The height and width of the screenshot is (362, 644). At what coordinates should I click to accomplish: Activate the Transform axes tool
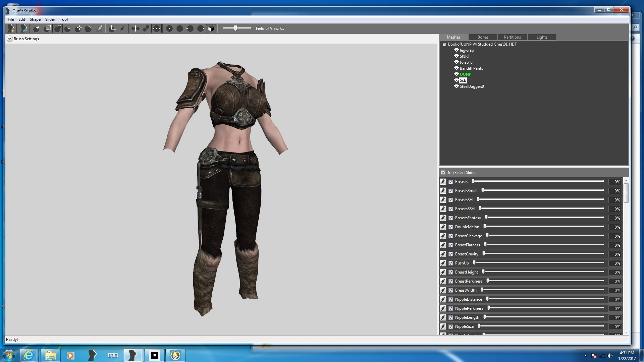112,28
